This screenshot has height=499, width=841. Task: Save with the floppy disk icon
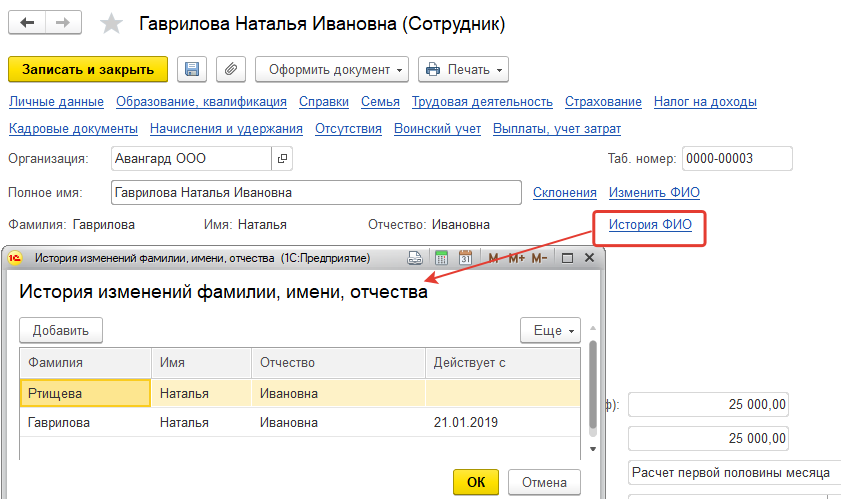[x=192, y=69]
